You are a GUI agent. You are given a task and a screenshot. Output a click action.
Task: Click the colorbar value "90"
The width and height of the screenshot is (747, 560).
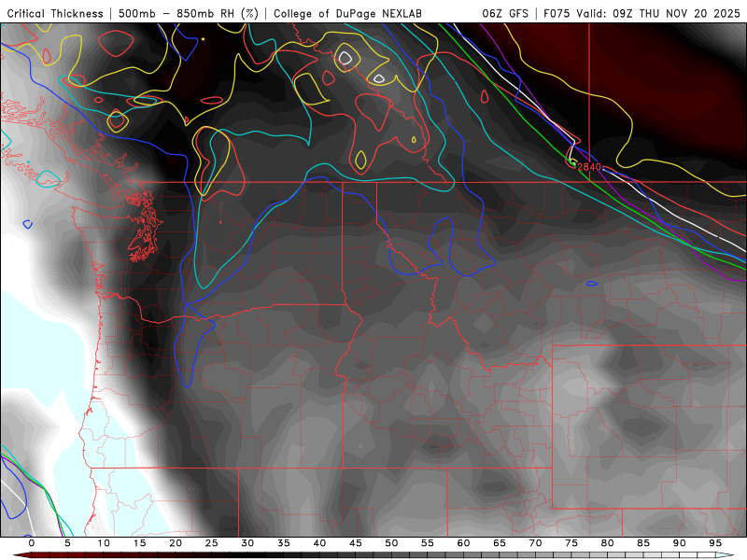tap(680, 543)
